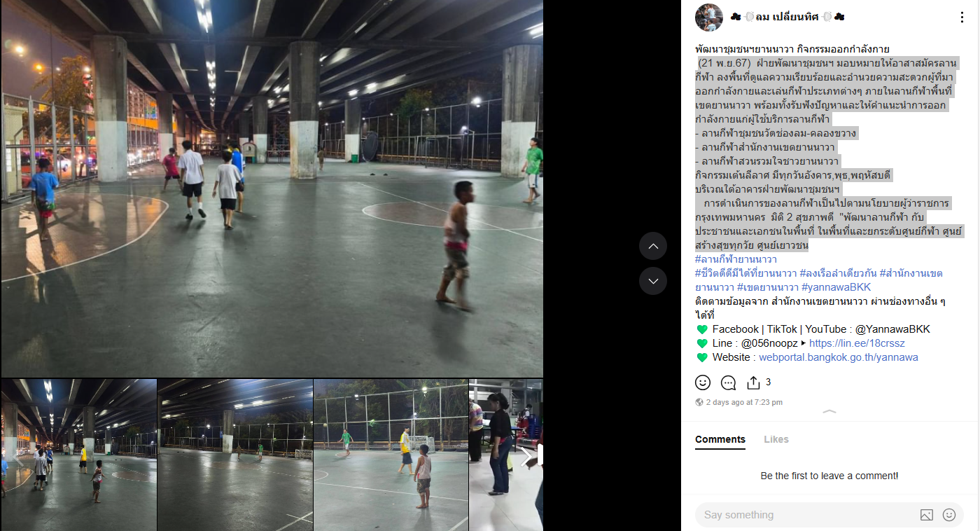Viewport: 980px width, 531px height.
Task: Open webportal.bangkok.go.th/yannawa link
Action: pos(839,357)
